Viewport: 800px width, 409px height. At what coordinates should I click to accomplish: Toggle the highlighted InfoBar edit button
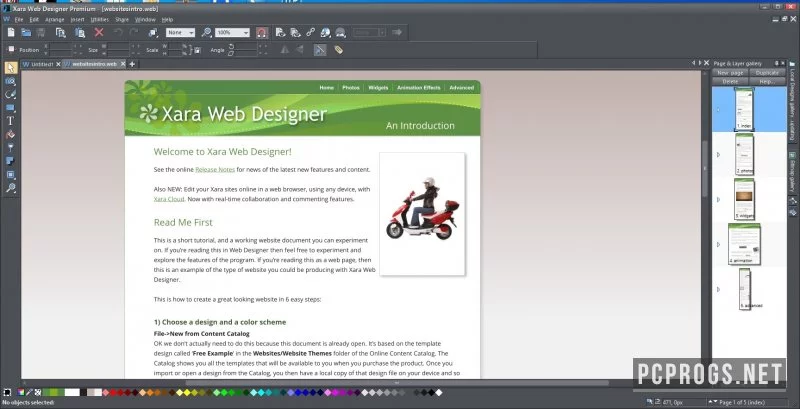pyautogui.click(x=320, y=50)
